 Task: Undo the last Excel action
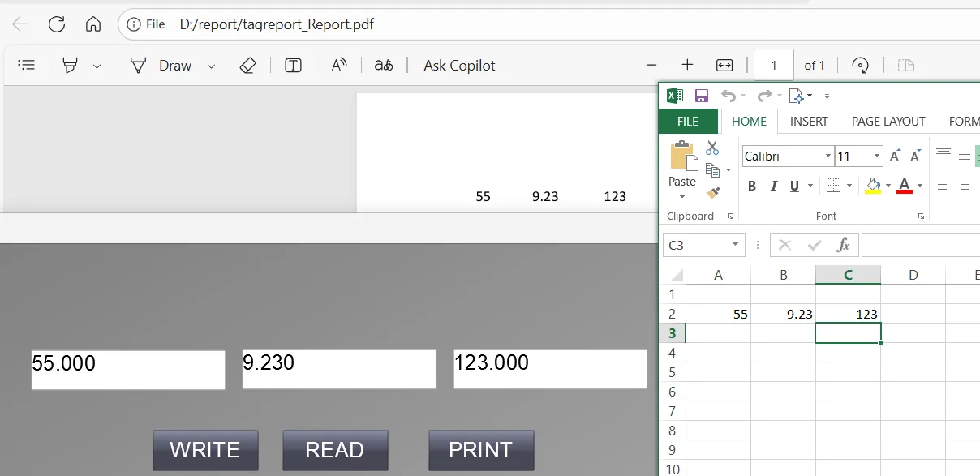pos(728,96)
